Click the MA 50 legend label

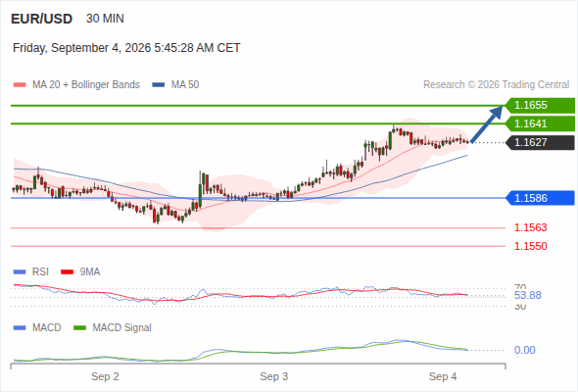pyautogui.click(x=185, y=85)
